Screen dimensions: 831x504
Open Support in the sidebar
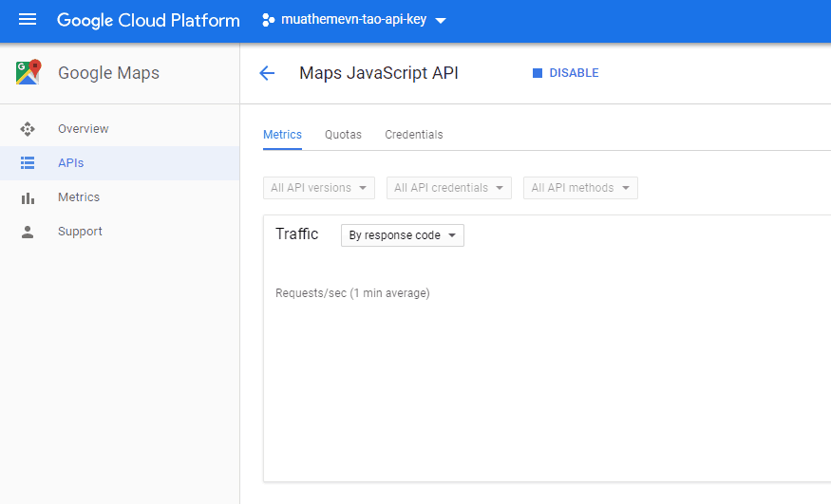pyautogui.click(x=120, y=232)
